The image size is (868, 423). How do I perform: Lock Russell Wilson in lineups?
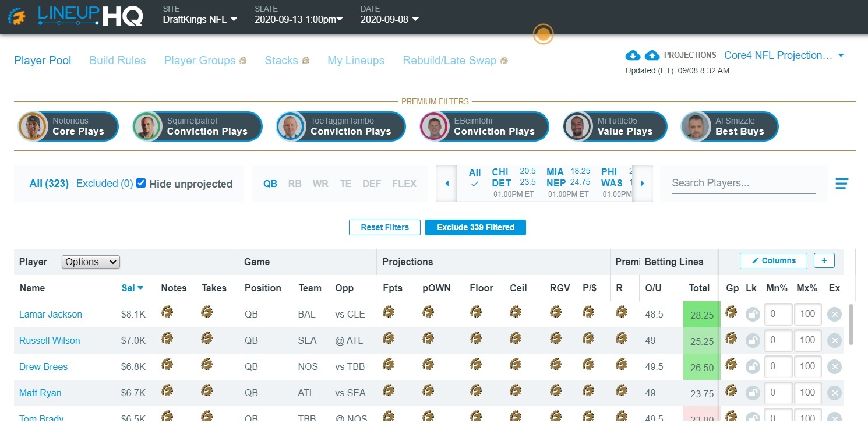pyautogui.click(x=753, y=341)
